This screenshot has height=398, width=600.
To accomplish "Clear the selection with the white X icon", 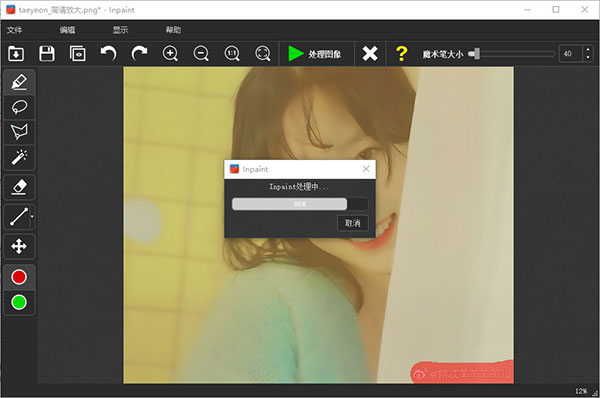I will tap(370, 54).
